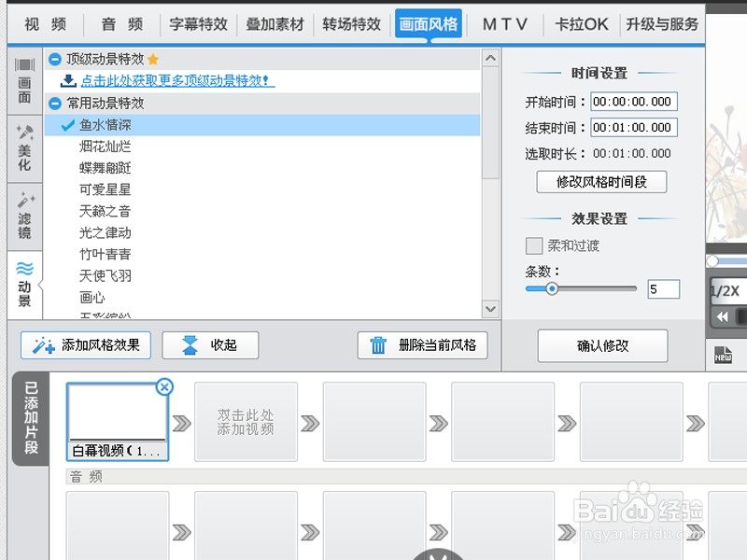Click the effect list scroll-up arrow
This screenshot has height=560, width=747.
[x=490, y=58]
